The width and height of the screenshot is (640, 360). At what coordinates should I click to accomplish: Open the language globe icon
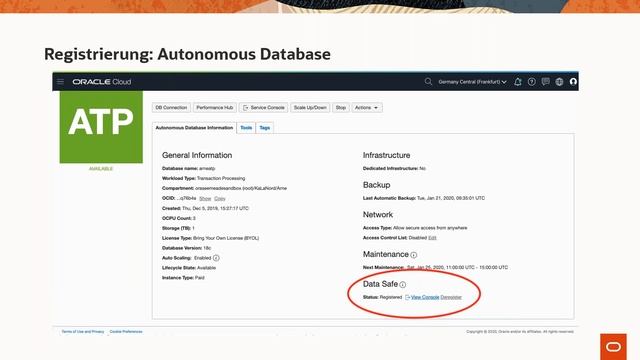559,82
